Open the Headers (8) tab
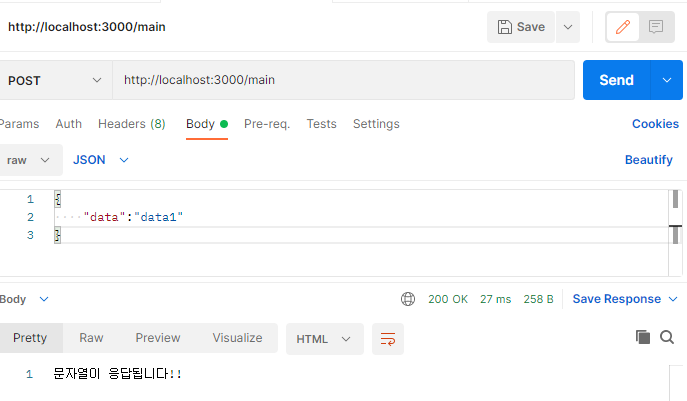Screen dimensions: 687x401 (131, 124)
